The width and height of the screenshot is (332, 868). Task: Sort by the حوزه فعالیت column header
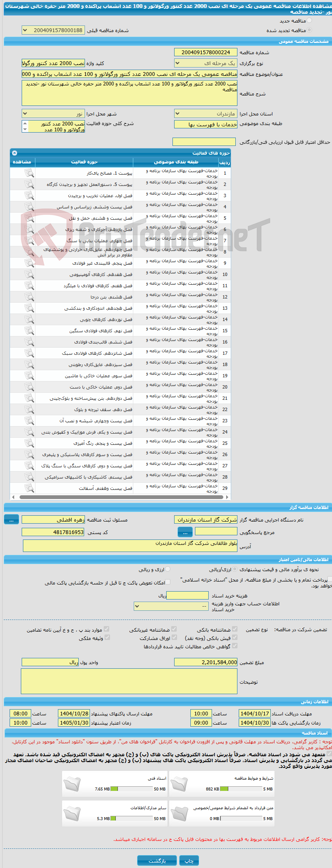pos(84,162)
